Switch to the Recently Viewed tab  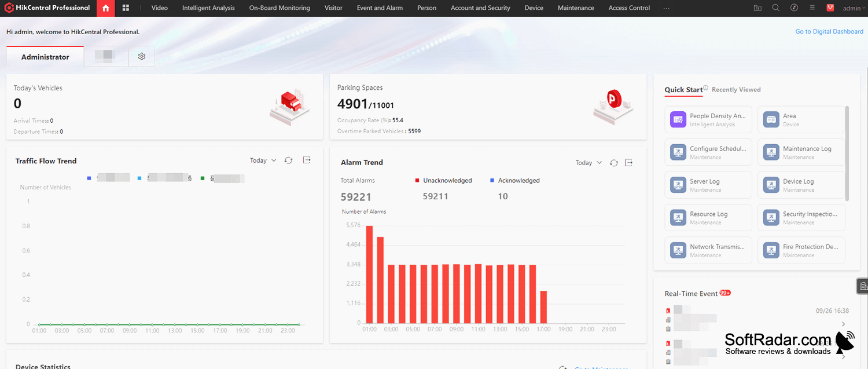point(736,90)
